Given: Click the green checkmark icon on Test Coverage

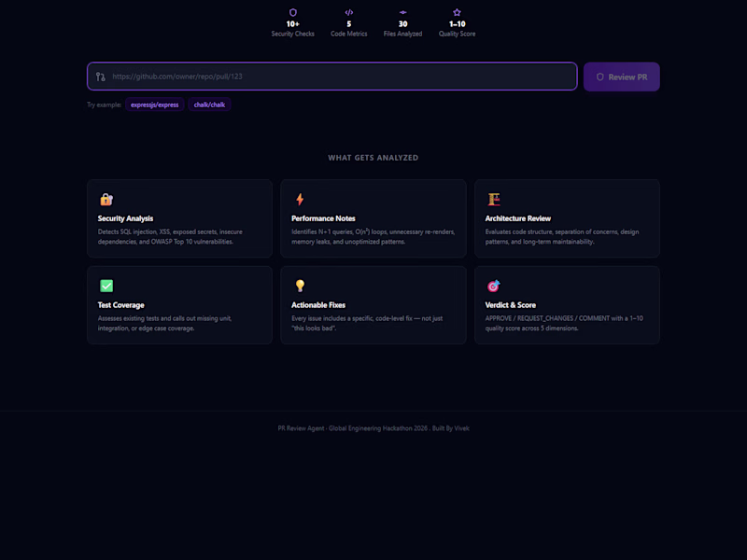Looking at the screenshot, I should coord(105,285).
